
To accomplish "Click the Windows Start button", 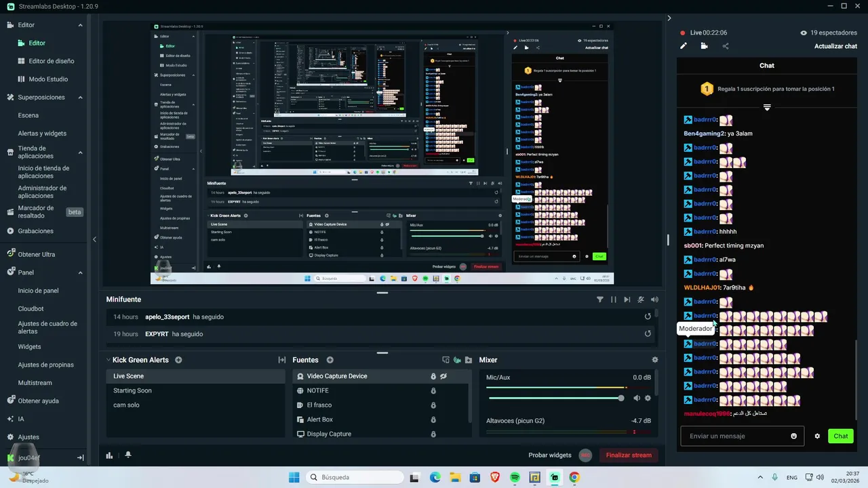I will coord(294,477).
